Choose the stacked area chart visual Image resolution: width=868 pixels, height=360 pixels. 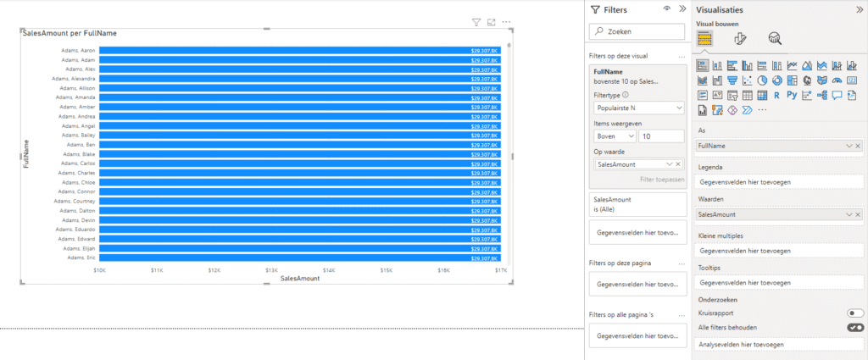pyautogui.click(x=822, y=65)
